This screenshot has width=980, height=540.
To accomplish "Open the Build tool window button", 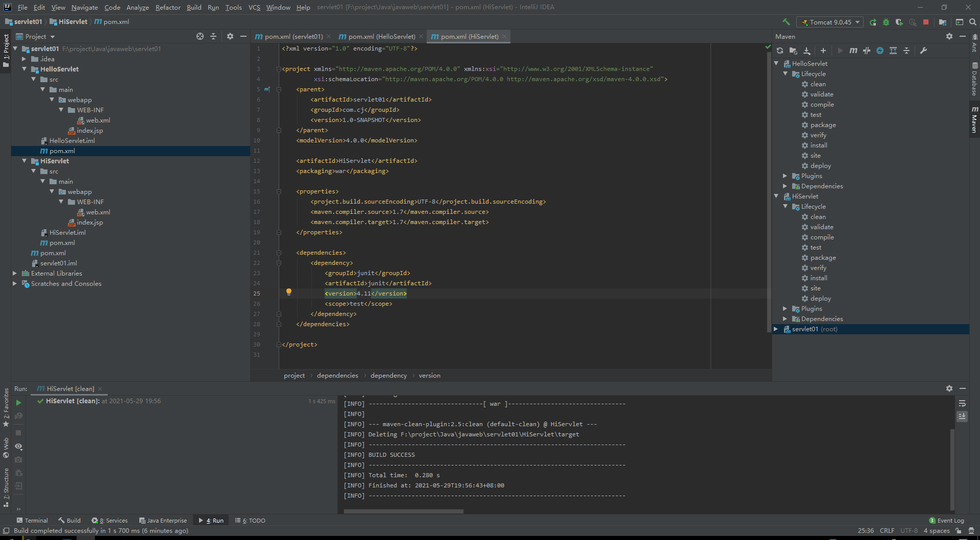I will [69, 520].
